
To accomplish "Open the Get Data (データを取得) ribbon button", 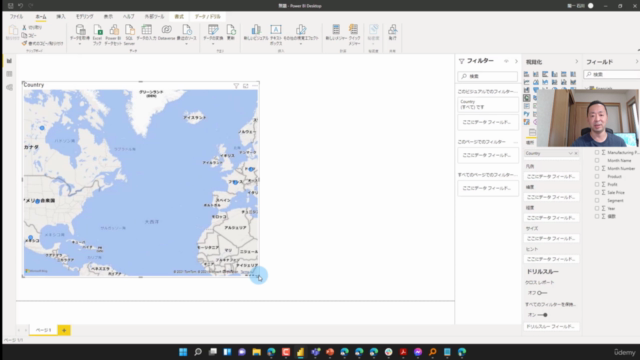I will coord(80,33).
